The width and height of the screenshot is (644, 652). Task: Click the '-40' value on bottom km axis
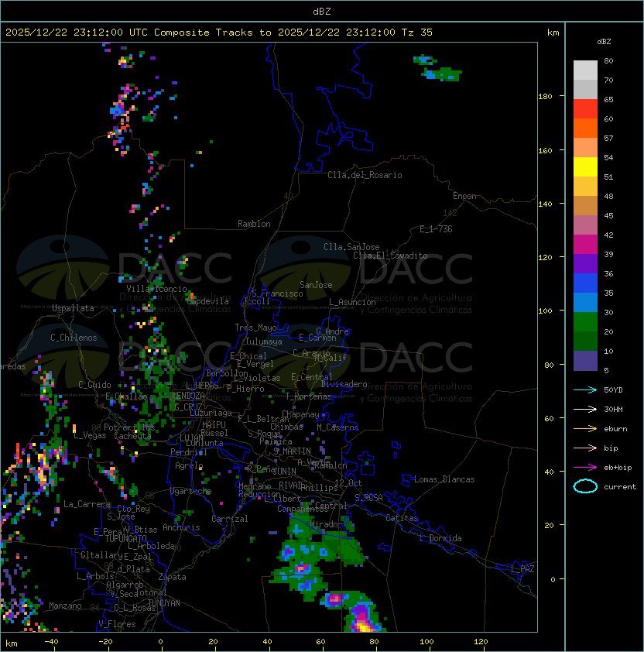(51, 642)
